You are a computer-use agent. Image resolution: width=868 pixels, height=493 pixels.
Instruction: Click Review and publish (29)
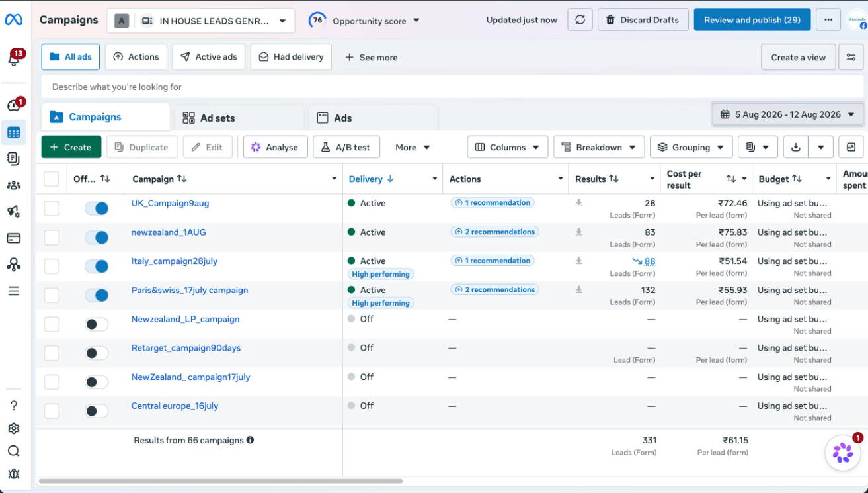752,20
